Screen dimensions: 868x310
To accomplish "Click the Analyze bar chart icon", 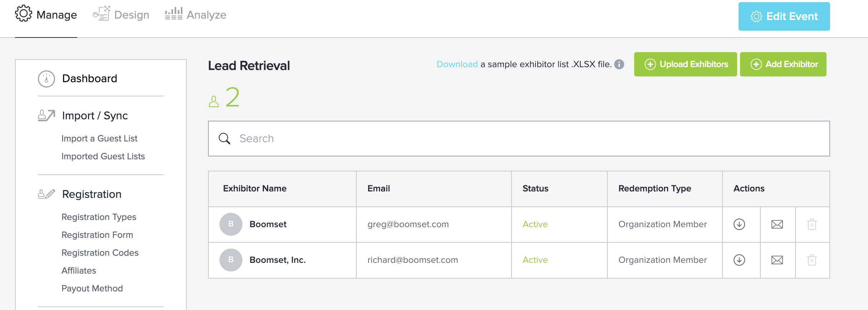I will click(x=174, y=14).
